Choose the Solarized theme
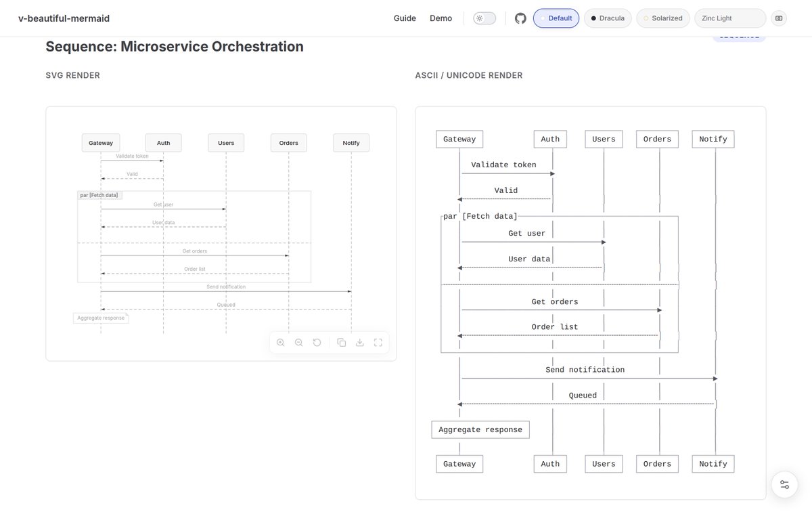Viewport: 812px width, 512px height. click(663, 18)
